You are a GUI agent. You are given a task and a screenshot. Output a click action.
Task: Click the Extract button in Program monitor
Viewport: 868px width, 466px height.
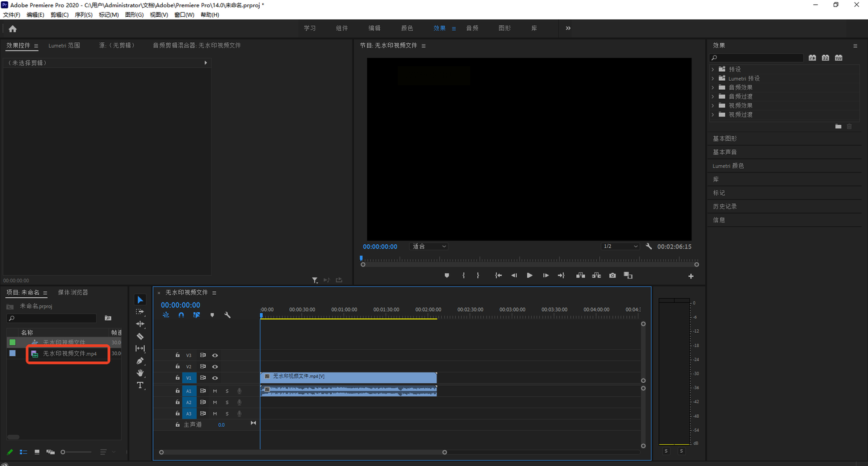tap(596, 276)
